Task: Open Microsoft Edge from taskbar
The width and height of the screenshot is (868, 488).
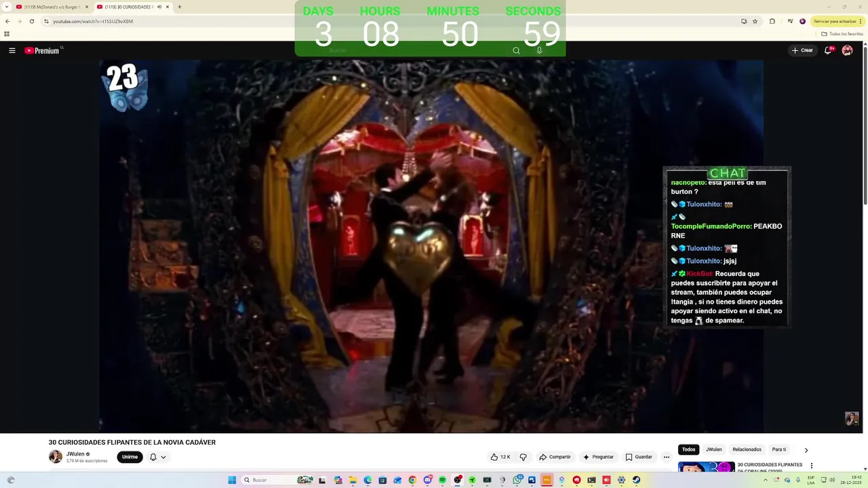Action: click(368, 480)
